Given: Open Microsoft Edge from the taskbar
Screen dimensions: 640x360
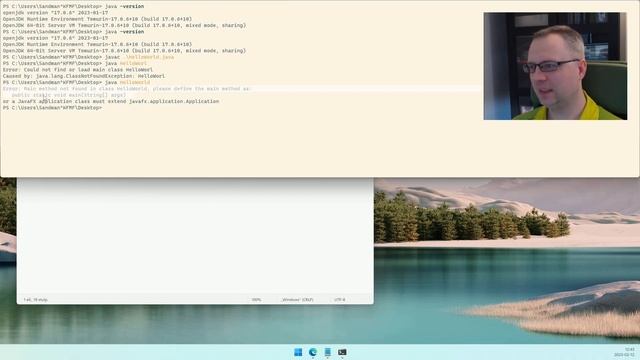Looking at the screenshot, I should click(313, 352).
